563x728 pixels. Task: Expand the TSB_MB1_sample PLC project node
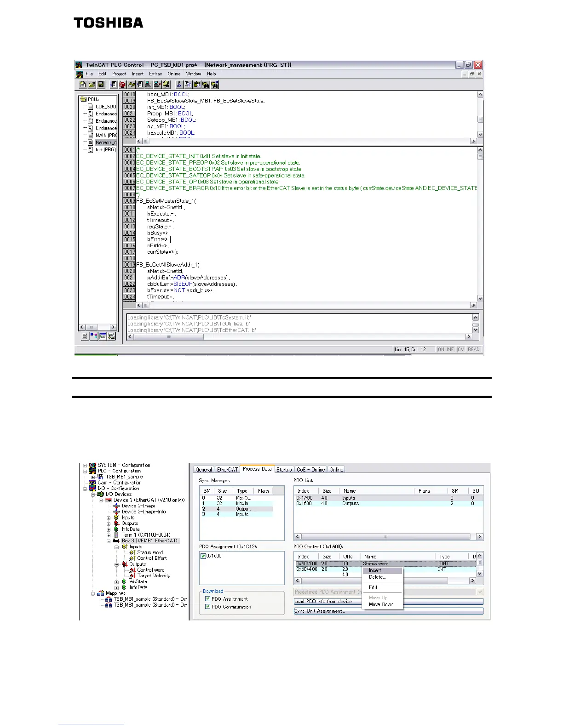pyautogui.click(x=93, y=477)
